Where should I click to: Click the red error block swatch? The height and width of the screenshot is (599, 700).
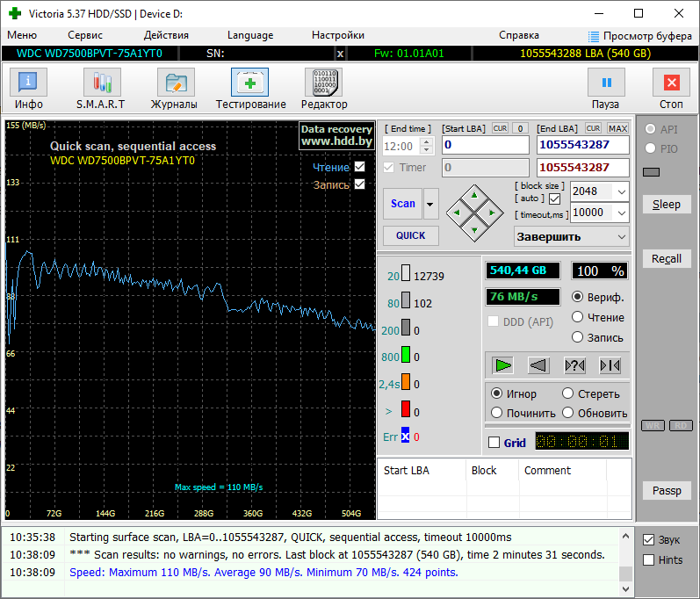coord(406,409)
